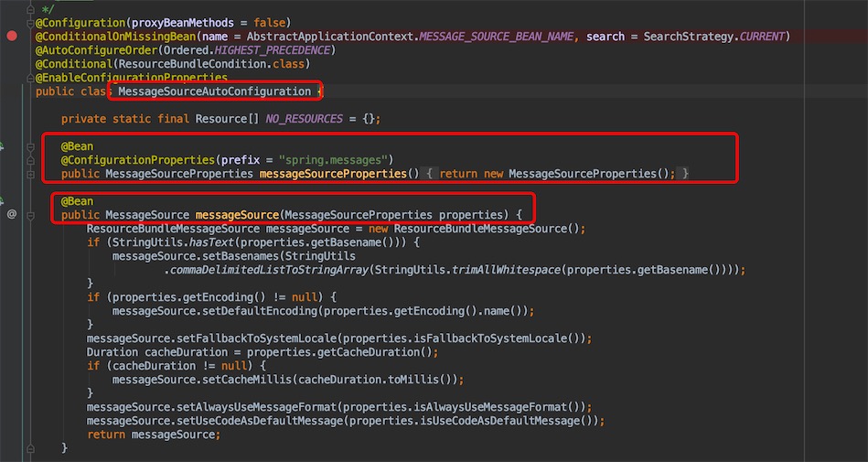Click the "spring.messages" prefix string
Viewport: 868px width, 462px height.
(333, 160)
